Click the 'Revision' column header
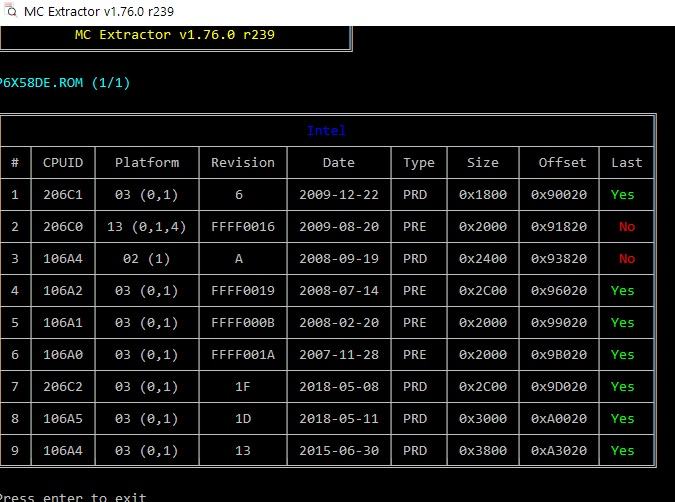Viewport: 675px width, 502px height. coord(243,162)
